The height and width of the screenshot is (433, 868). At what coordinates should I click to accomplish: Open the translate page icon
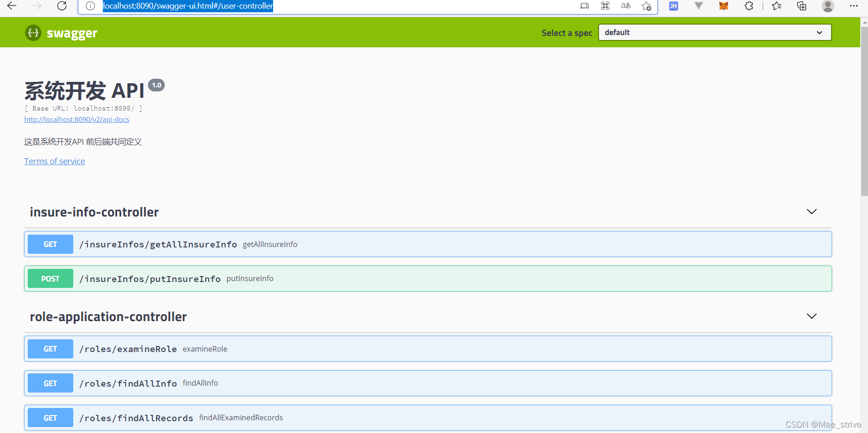pyautogui.click(x=626, y=6)
